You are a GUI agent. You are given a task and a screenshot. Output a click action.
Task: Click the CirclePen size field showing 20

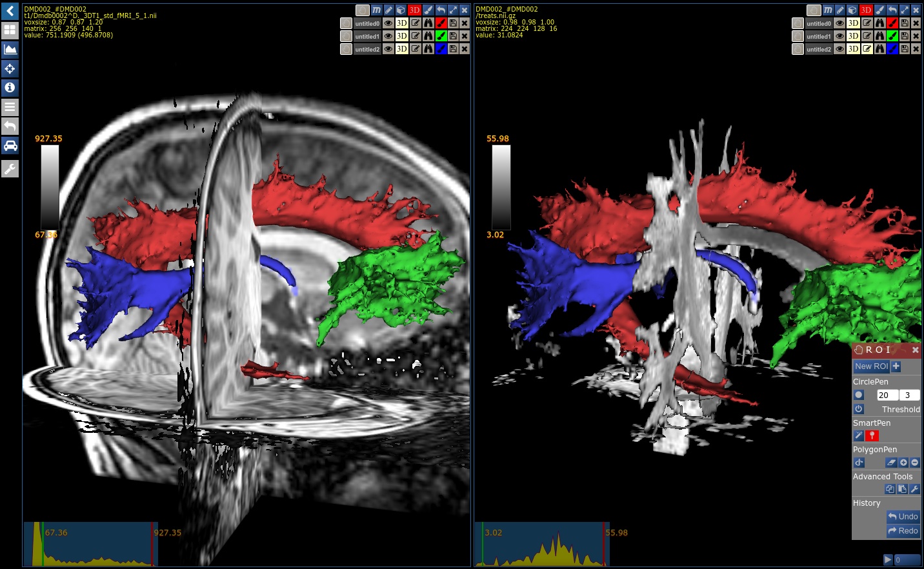tap(887, 395)
